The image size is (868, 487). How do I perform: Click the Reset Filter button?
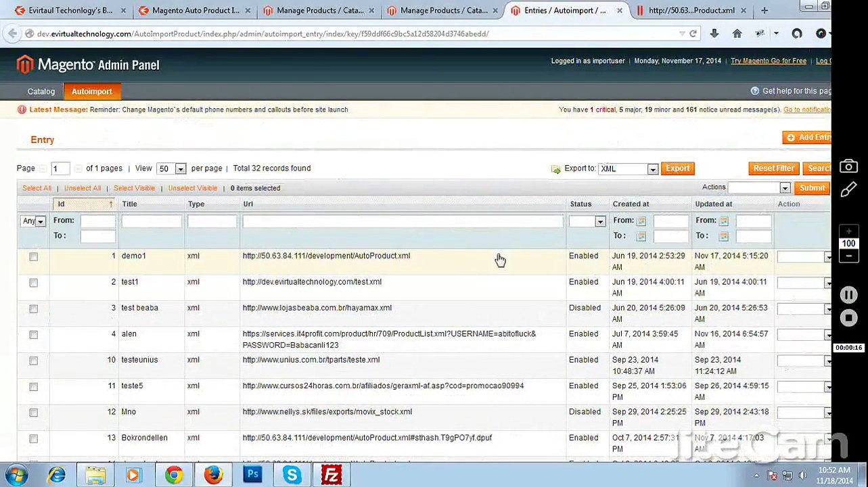(773, 168)
